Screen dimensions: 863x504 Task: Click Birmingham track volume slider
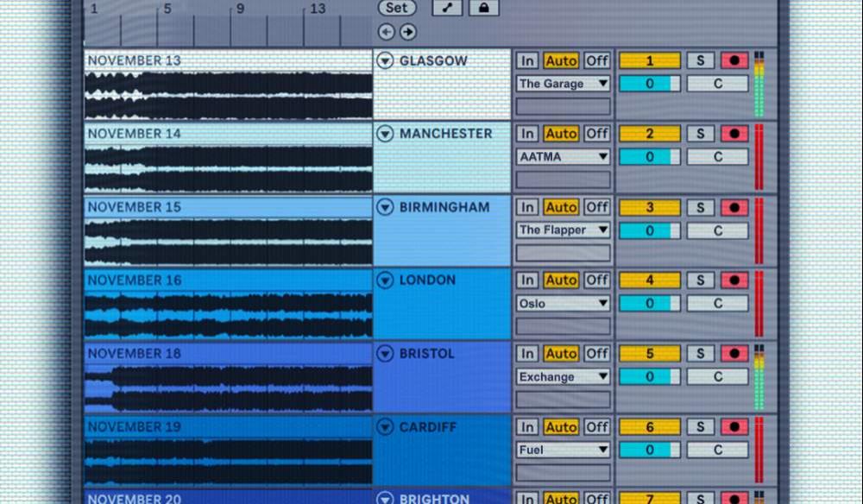650,230
